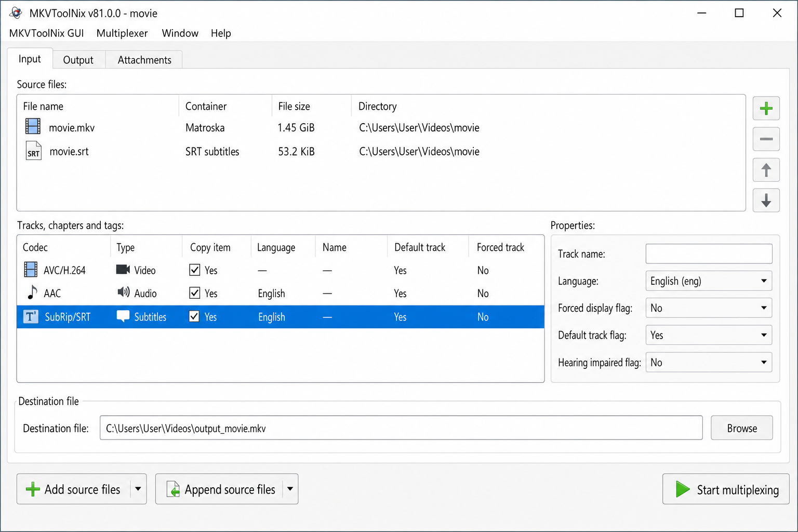Click the SRT subtitles container cell
This screenshot has height=532, width=798.
click(x=212, y=152)
